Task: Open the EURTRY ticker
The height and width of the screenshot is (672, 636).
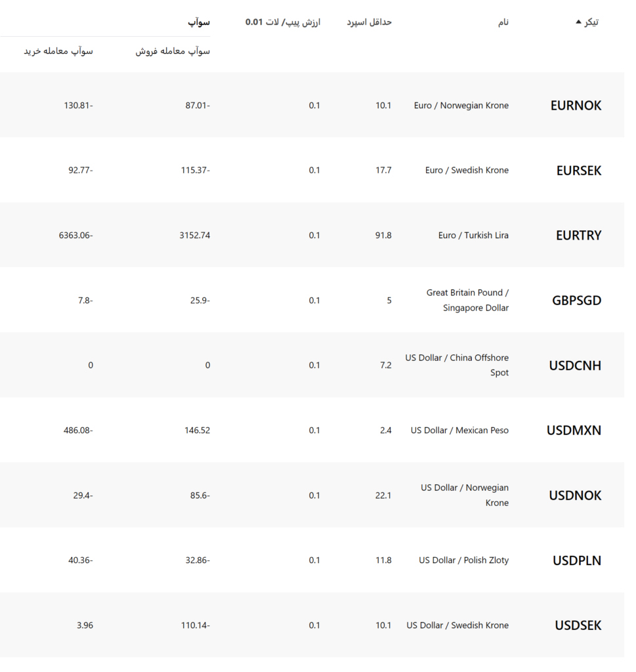Action: [x=579, y=236]
